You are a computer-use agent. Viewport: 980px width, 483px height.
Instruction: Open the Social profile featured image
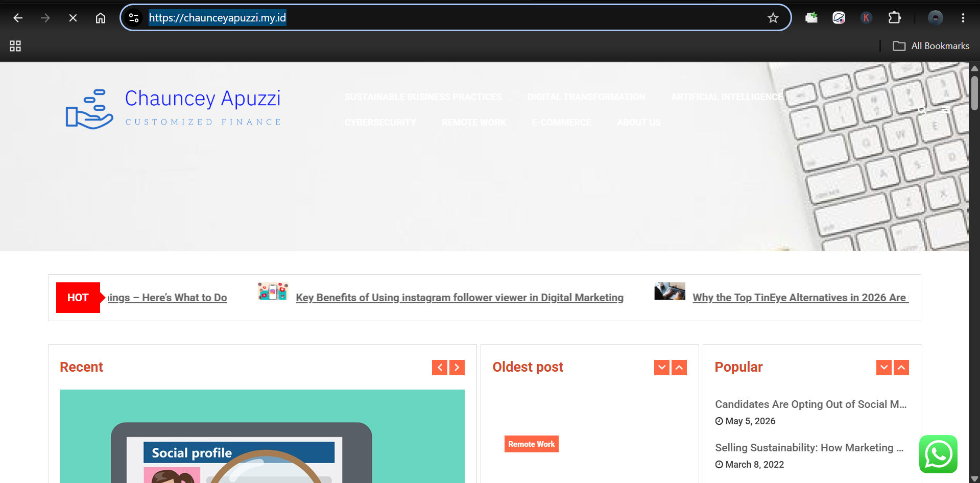(x=262, y=436)
